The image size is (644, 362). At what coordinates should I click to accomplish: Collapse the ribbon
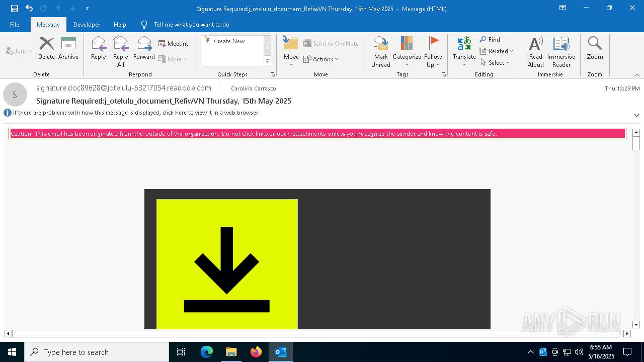(636, 75)
